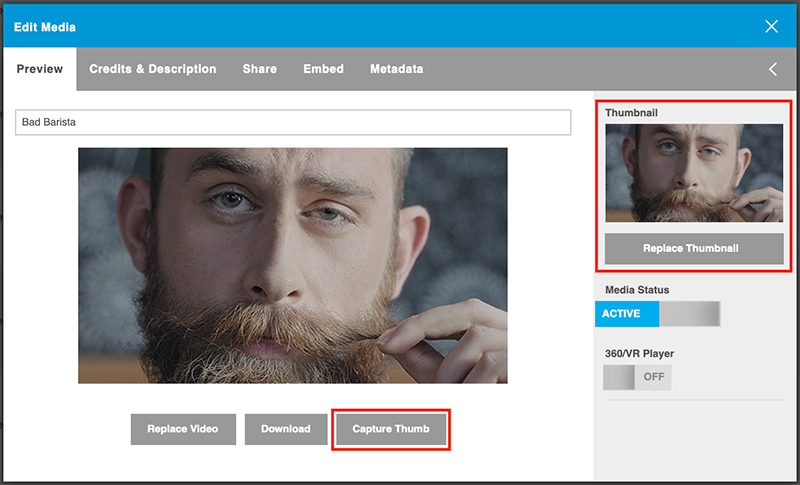Click the Replace Video button
800x485 pixels.
(183, 429)
